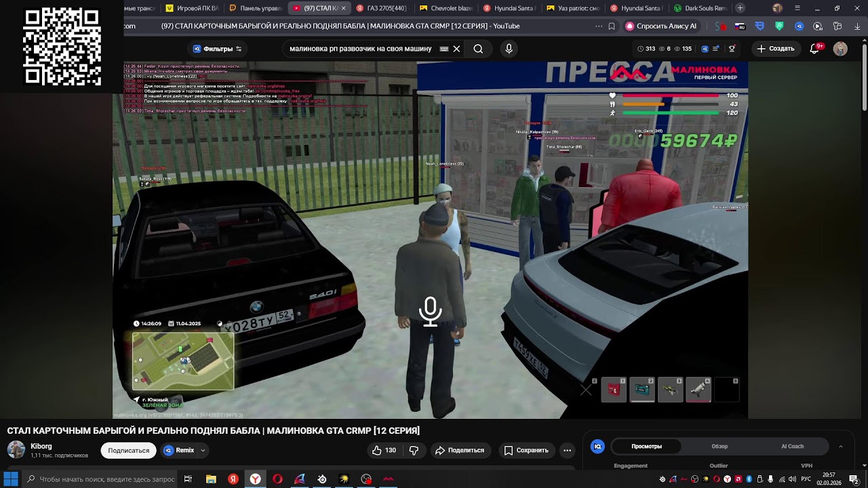Click the video player microphone overlay
Viewport: 868px width, 488px height.
pyautogui.click(x=430, y=311)
